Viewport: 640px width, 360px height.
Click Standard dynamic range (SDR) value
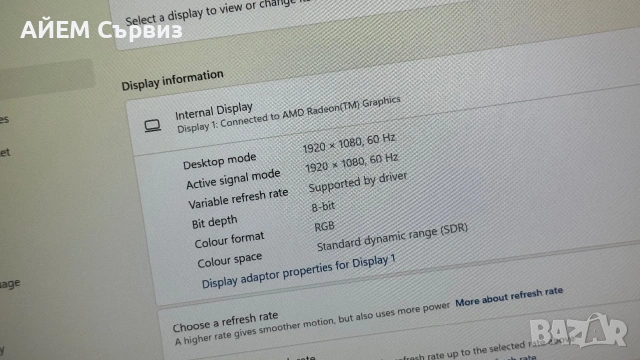coord(392,237)
